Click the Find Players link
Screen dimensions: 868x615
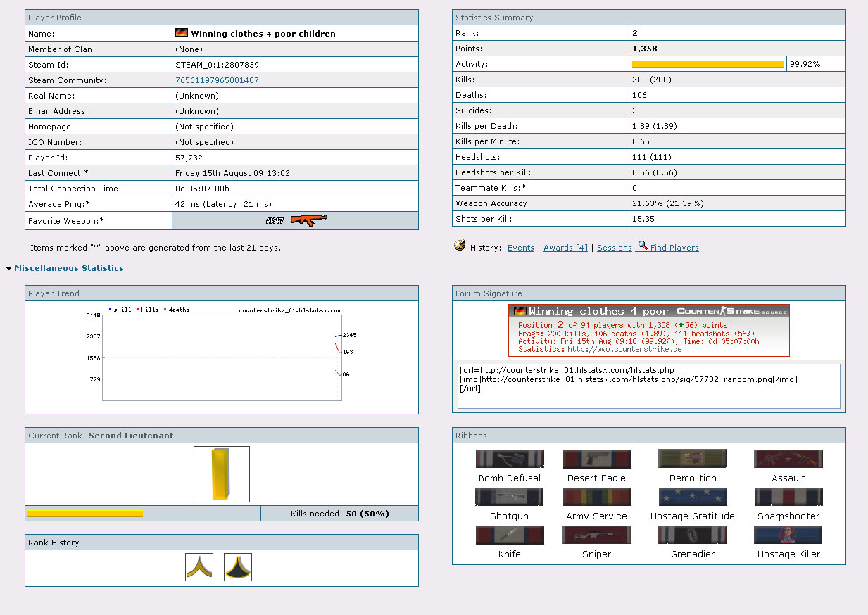674,248
